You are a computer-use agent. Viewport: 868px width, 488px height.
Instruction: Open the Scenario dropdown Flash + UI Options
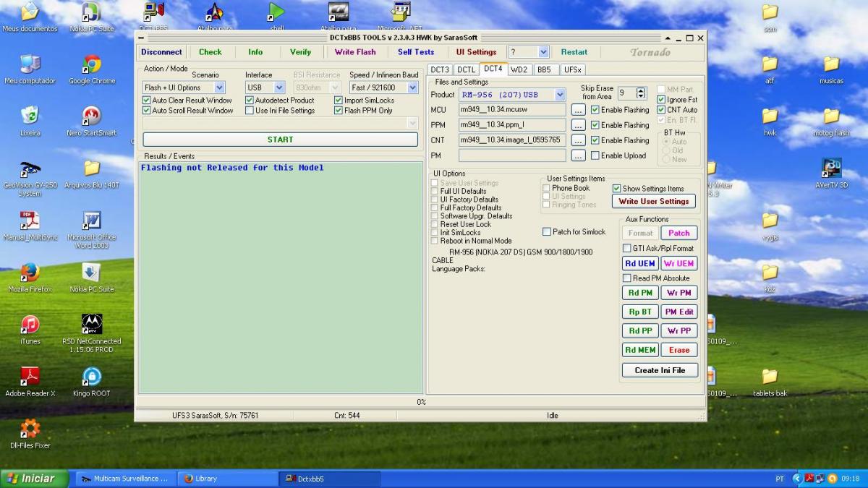[x=184, y=87]
